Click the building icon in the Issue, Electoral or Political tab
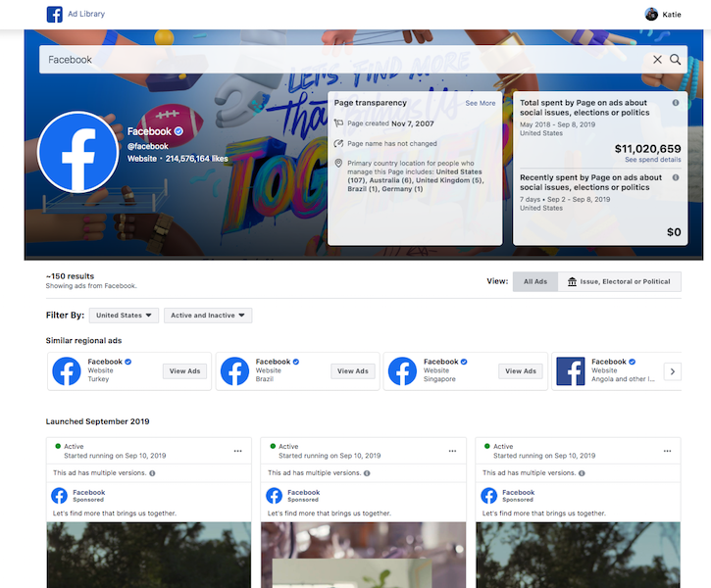This screenshot has width=711, height=588. 573,282
